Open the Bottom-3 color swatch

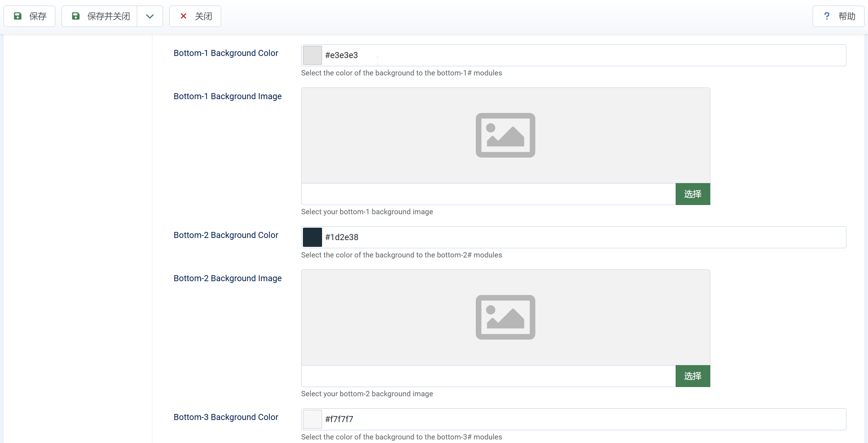312,419
